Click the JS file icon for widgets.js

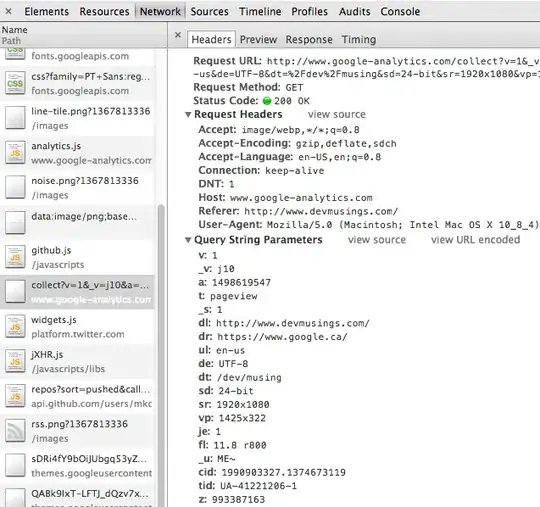15,327
